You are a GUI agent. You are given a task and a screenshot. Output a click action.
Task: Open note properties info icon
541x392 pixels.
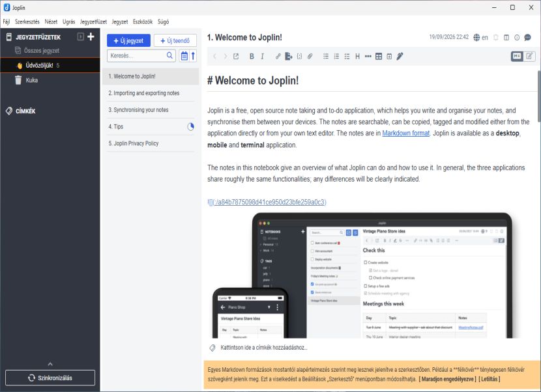[x=517, y=37]
